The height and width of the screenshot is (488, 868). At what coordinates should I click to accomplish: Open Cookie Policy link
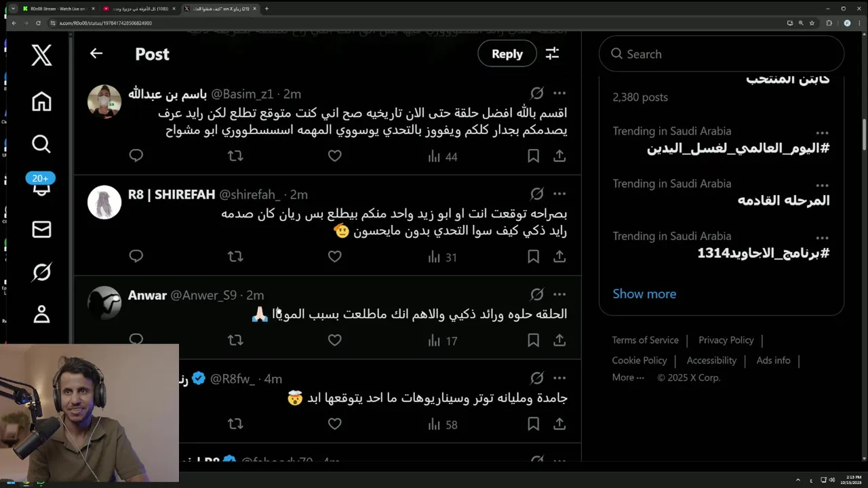639,361
